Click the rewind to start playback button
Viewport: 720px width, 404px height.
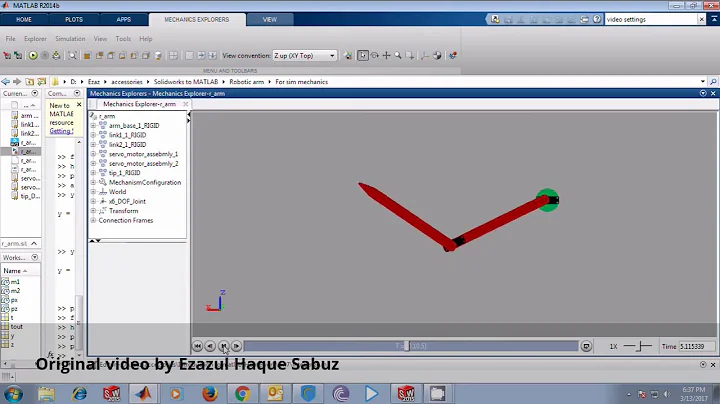click(197, 346)
